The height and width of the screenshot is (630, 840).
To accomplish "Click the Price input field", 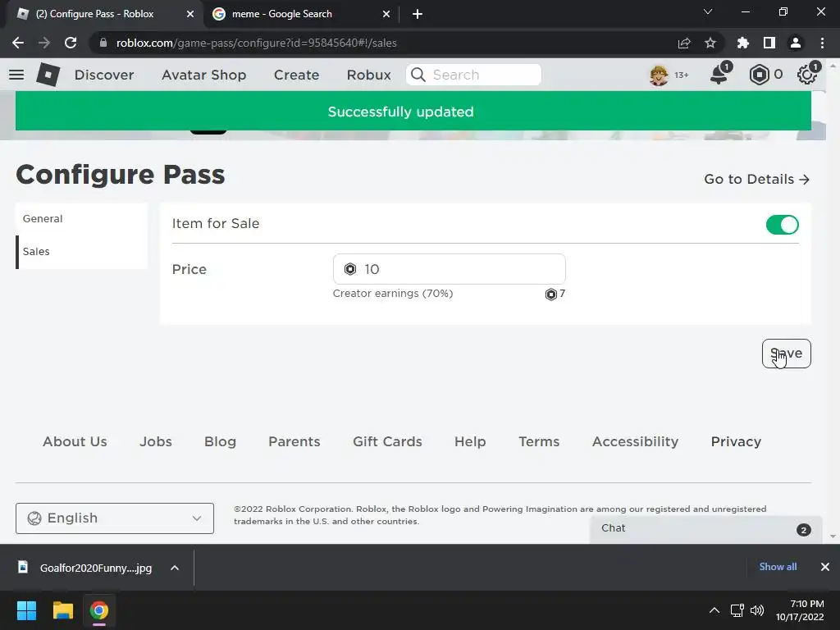I will point(449,269).
